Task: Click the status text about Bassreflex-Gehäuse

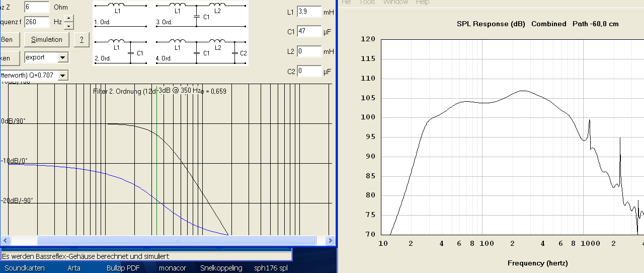Action: (x=86, y=256)
